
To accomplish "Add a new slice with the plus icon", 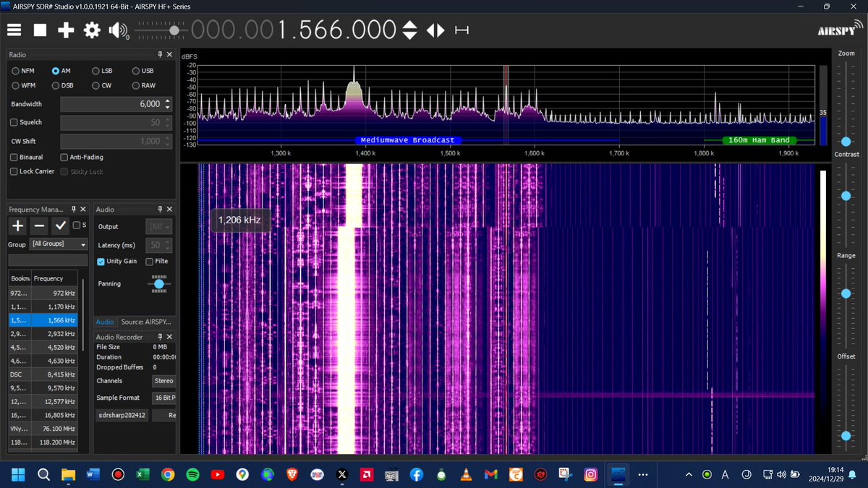I will pos(65,30).
